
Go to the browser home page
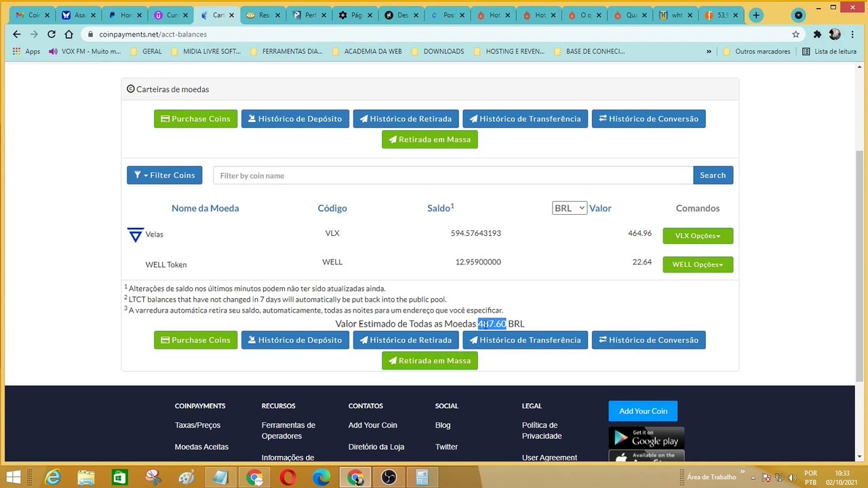pos(68,34)
